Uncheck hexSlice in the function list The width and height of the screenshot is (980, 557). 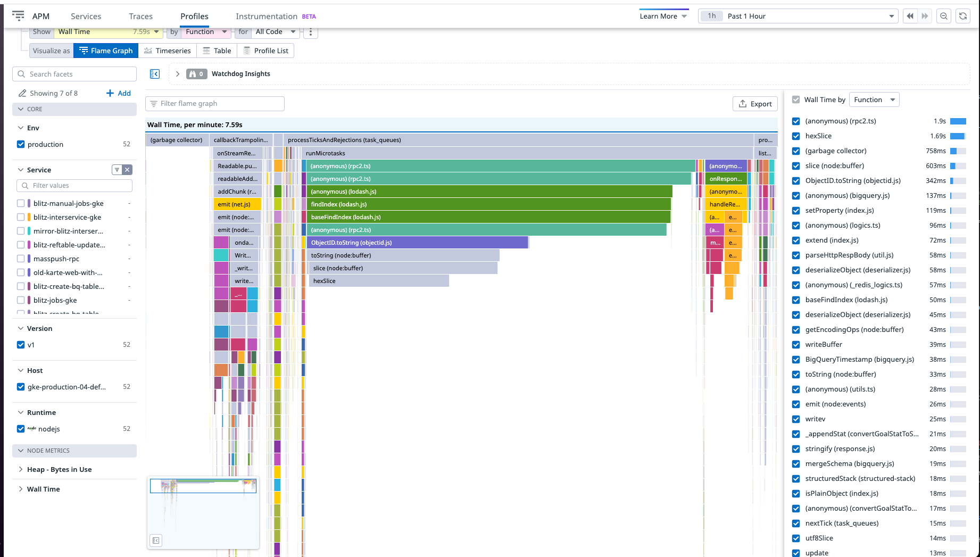(796, 136)
